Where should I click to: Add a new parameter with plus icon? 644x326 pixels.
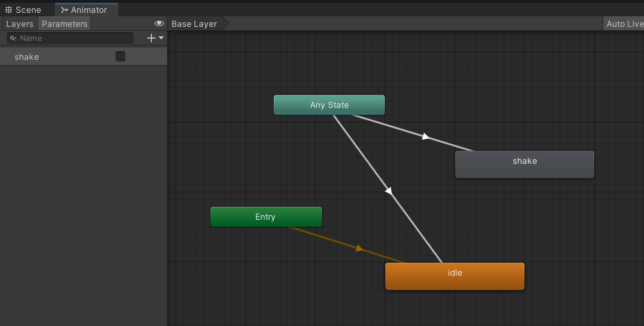(151, 38)
